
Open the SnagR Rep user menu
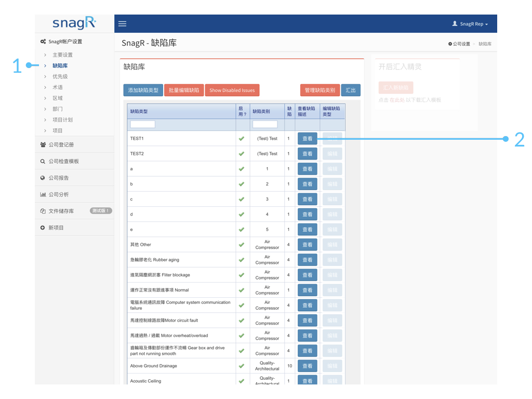[470, 24]
